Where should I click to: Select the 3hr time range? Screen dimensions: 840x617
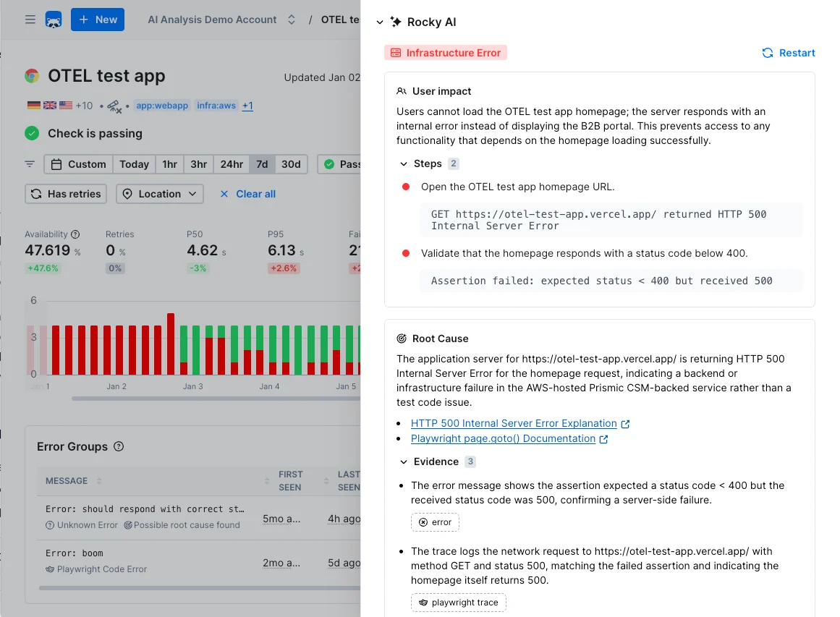click(x=199, y=164)
